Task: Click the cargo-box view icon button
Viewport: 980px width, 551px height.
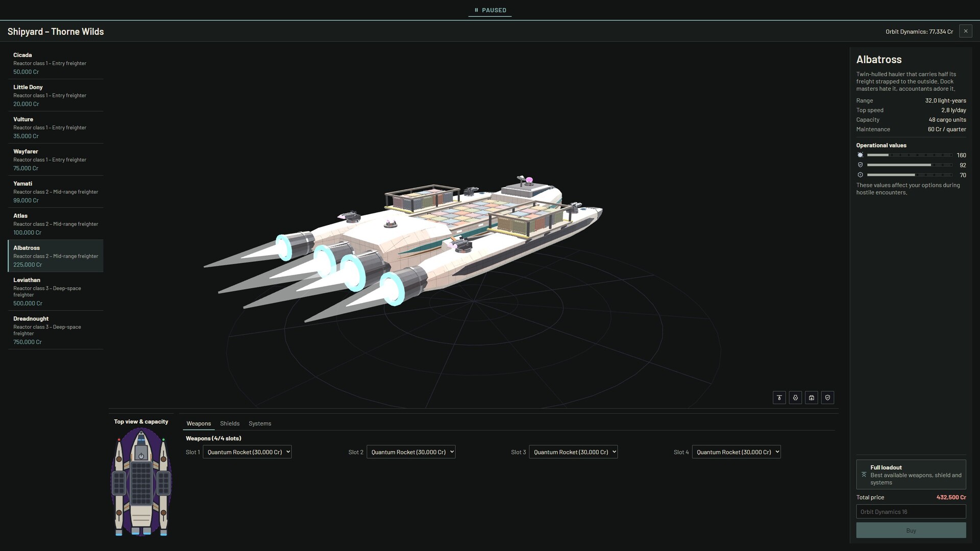Action: tap(812, 397)
